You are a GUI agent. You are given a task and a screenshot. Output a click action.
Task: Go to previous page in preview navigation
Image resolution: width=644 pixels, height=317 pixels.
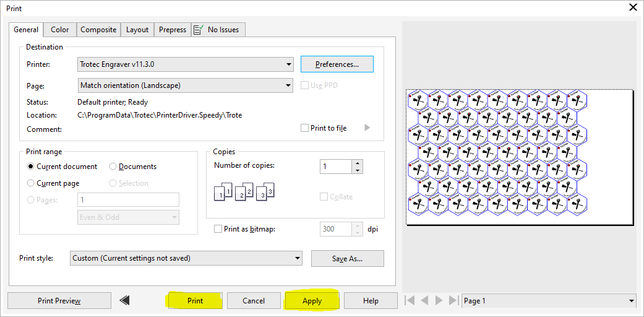click(x=424, y=301)
